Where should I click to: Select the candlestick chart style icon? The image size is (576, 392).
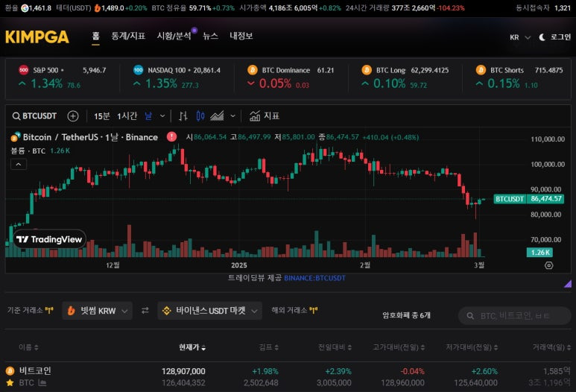click(x=200, y=116)
